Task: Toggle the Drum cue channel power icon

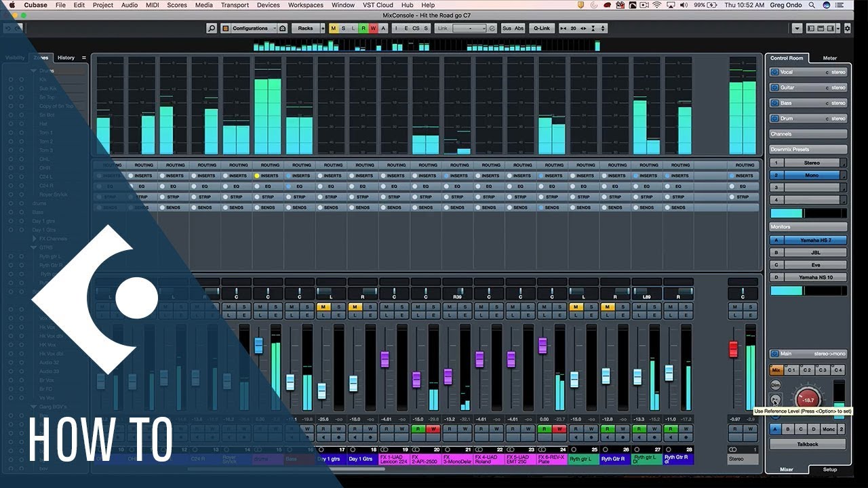Action: point(774,119)
